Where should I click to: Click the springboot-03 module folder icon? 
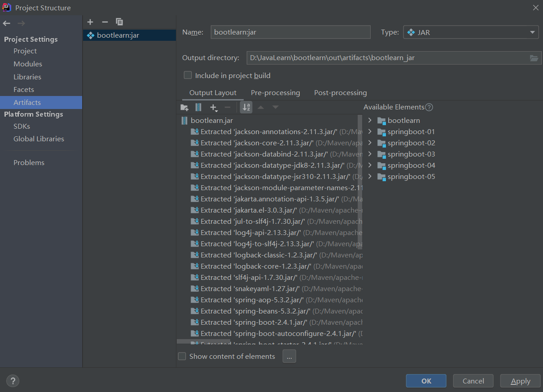point(381,154)
